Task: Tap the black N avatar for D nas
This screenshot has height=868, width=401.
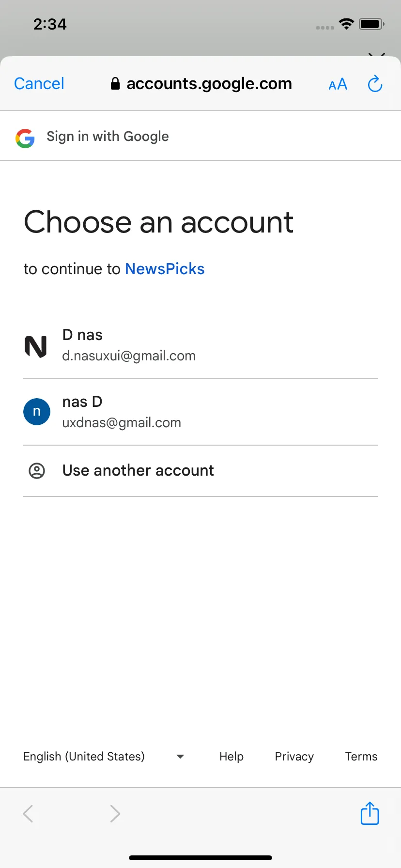Action: click(x=36, y=346)
